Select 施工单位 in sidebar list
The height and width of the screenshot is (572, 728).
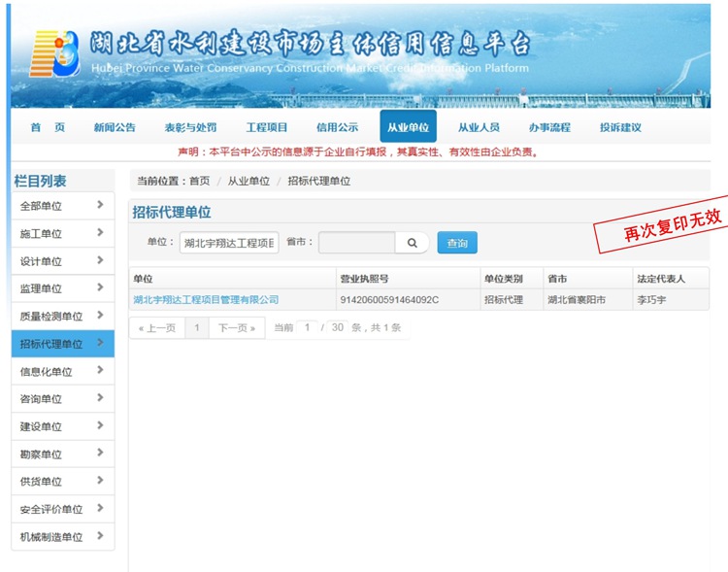63,233
